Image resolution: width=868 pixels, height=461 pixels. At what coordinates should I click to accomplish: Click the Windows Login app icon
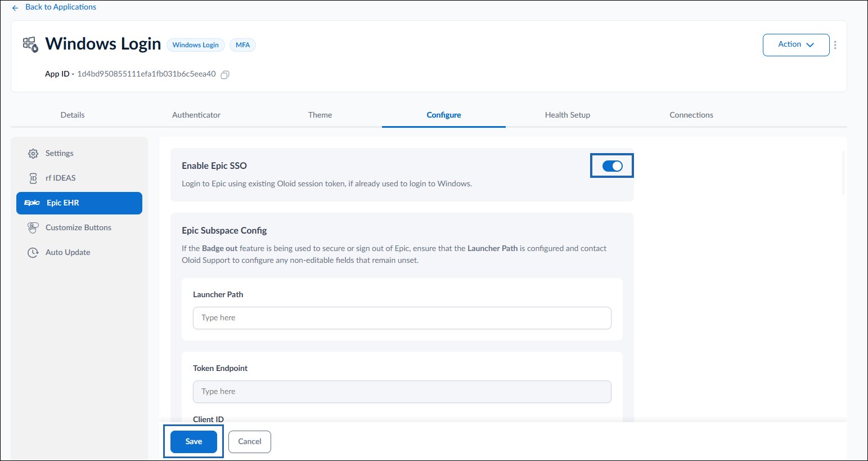tap(30, 44)
